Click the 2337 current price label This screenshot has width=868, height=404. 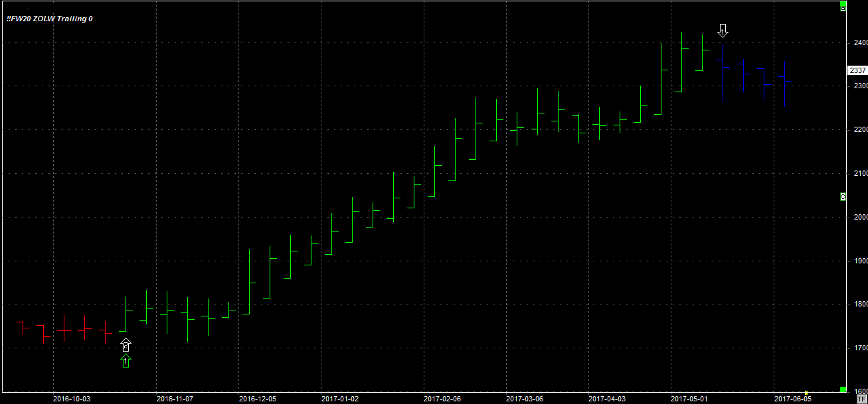(x=857, y=70)
